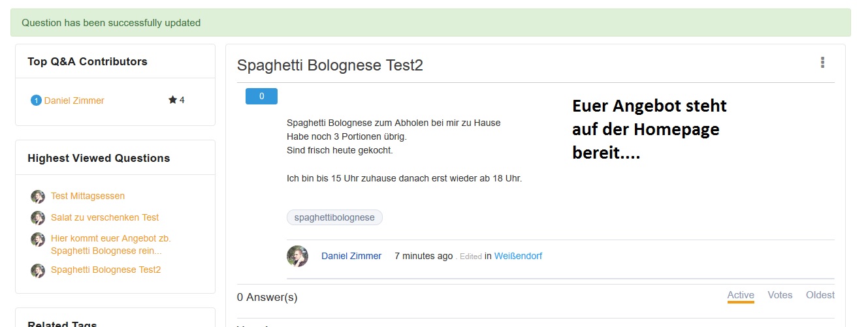The width and height of the screenshot is (868, 327).
Task: Click the blue vote count badge
Action: coord(261,97)
